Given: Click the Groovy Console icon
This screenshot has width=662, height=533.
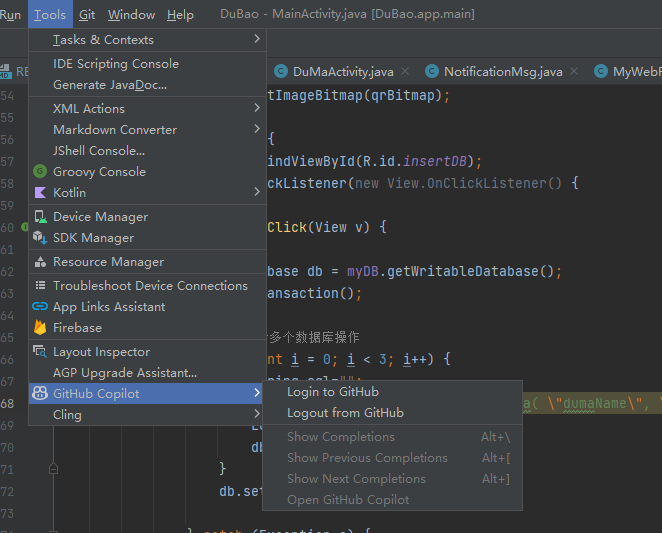Looking at the screenshot, I should point(40,171).
